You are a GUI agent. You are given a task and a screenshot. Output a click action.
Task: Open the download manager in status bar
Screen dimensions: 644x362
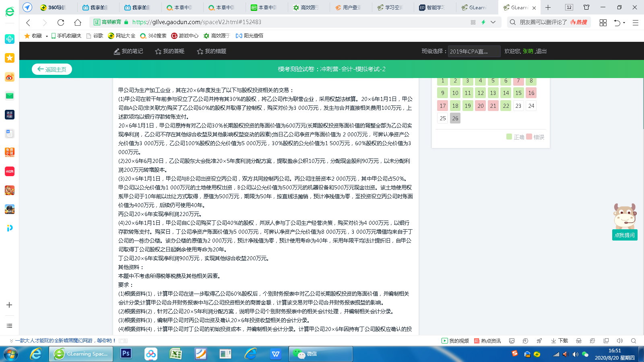click(559, 341)
